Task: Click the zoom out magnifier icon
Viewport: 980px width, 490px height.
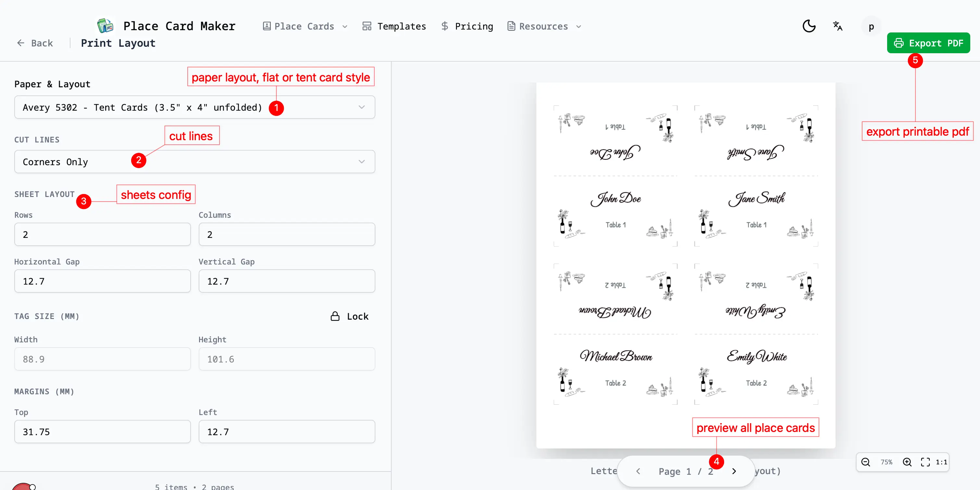Action: (x=865, y=462)
